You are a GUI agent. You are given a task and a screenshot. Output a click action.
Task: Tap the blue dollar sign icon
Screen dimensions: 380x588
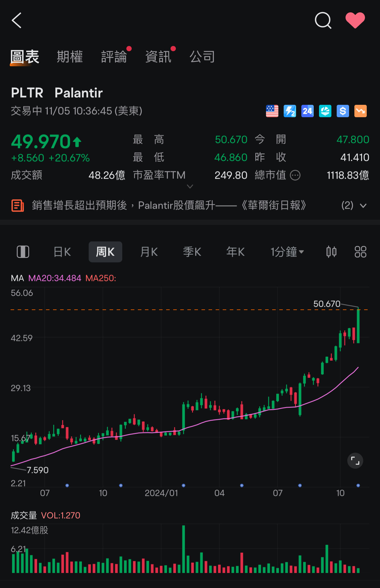(343, 111)
